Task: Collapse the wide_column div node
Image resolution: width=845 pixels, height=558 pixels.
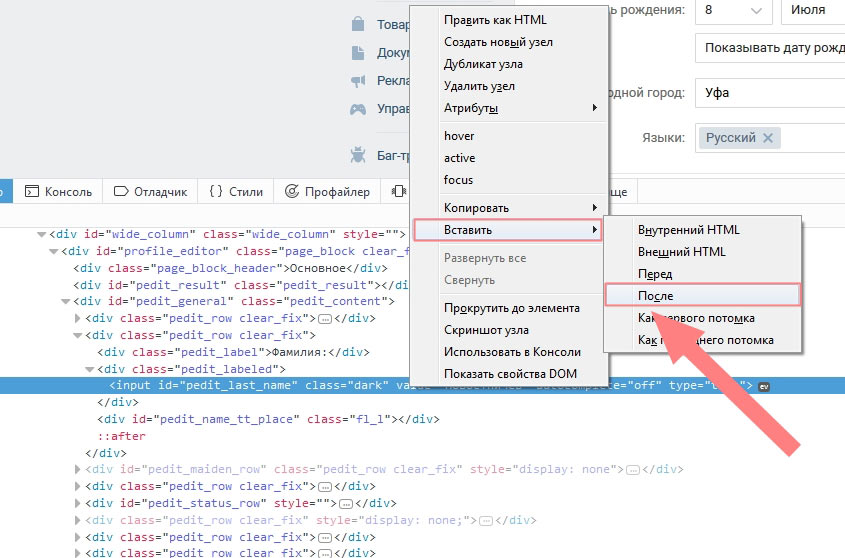Action: click(41, 235)
